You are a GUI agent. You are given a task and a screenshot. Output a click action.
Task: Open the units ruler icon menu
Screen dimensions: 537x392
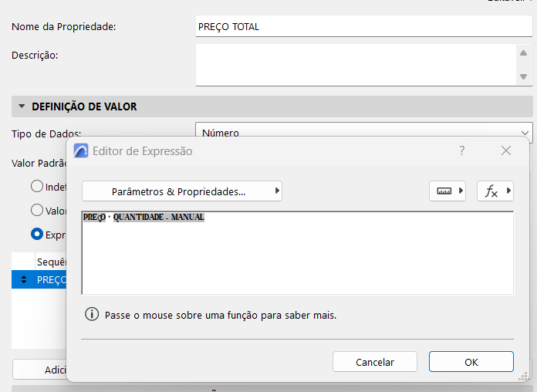[x=447, y=191]
